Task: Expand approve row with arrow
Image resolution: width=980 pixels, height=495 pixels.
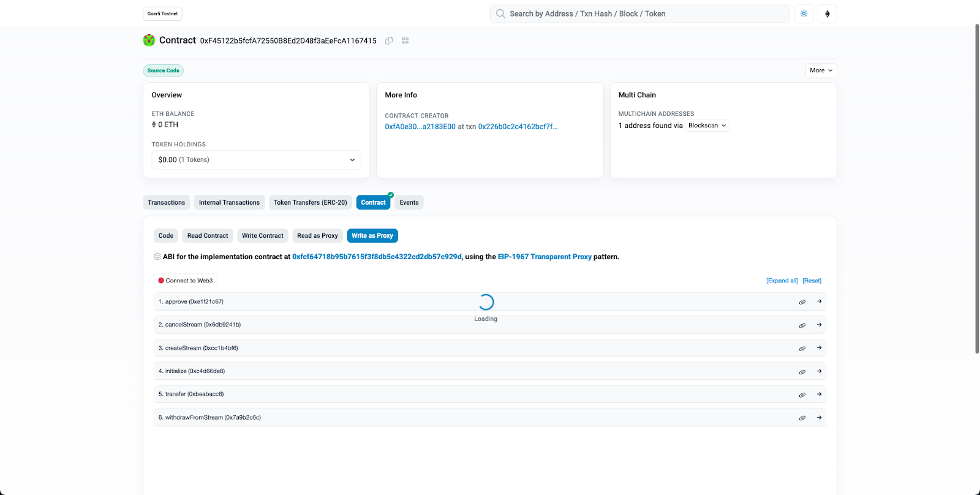Action: point(819,301)
